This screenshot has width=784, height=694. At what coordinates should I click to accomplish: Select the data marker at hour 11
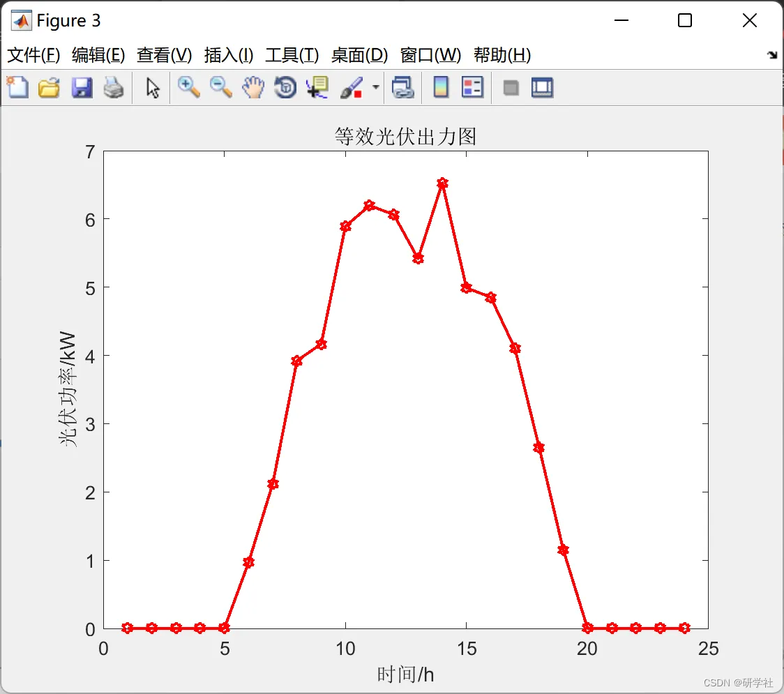point(370,205)
